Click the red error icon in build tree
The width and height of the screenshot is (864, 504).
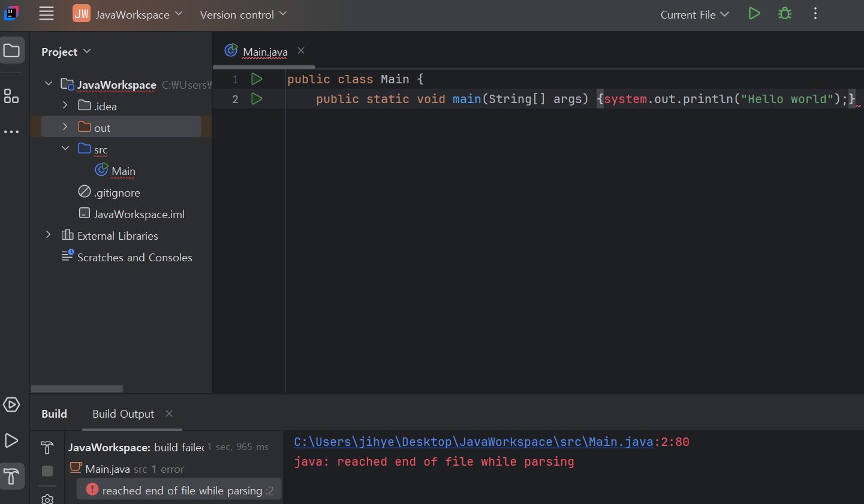[x=92, y=489]
